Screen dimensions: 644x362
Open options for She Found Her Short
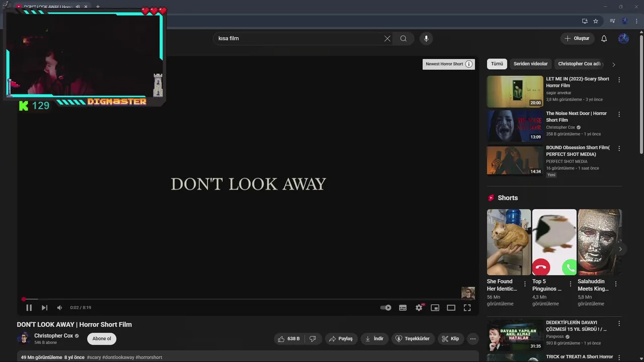point(525,284)
